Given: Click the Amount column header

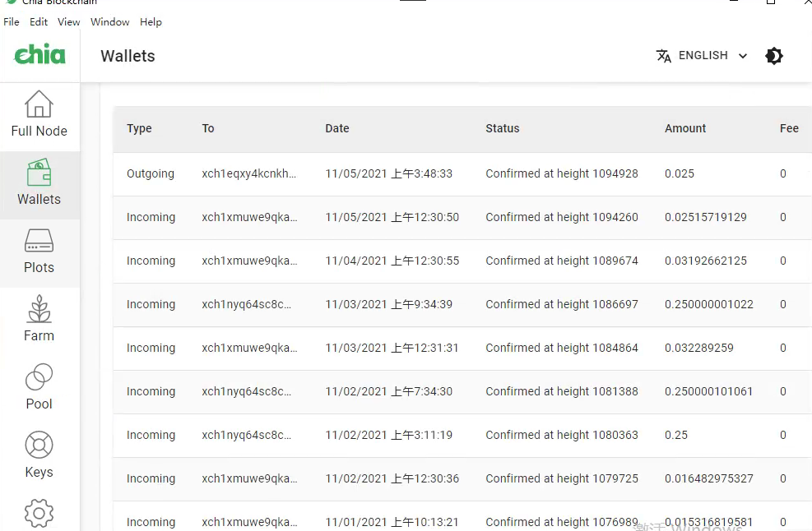Looking at the screenshot, I should [685, 128].
